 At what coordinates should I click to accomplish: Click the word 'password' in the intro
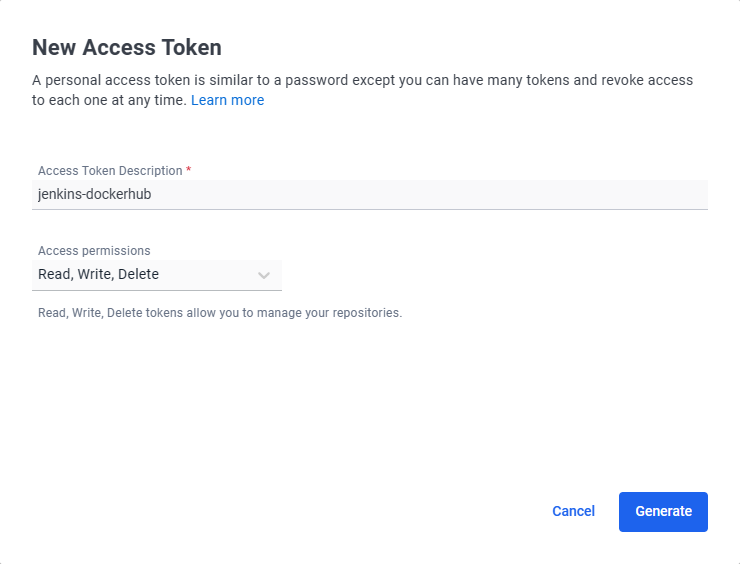point(317,81)
